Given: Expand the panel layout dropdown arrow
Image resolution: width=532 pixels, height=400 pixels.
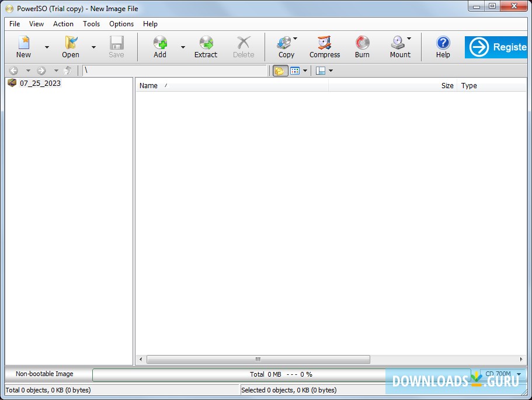Looking at the screenshot, I should pos(331,71).
